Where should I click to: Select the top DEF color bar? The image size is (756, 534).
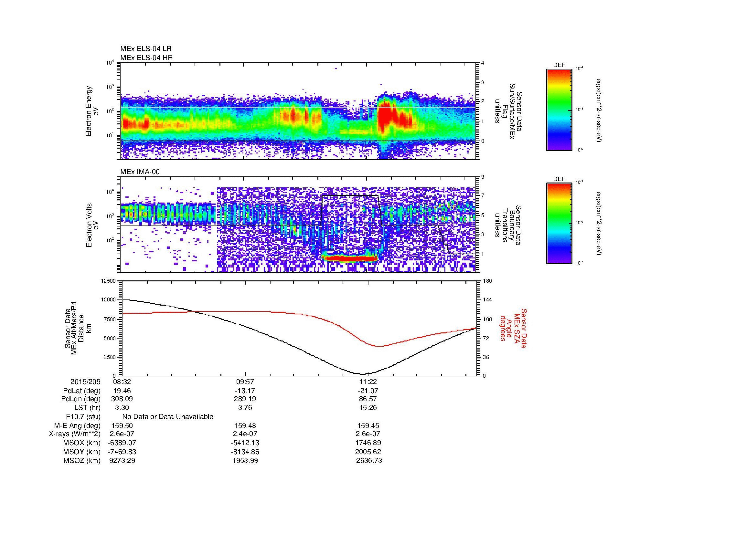click(559, 110)
